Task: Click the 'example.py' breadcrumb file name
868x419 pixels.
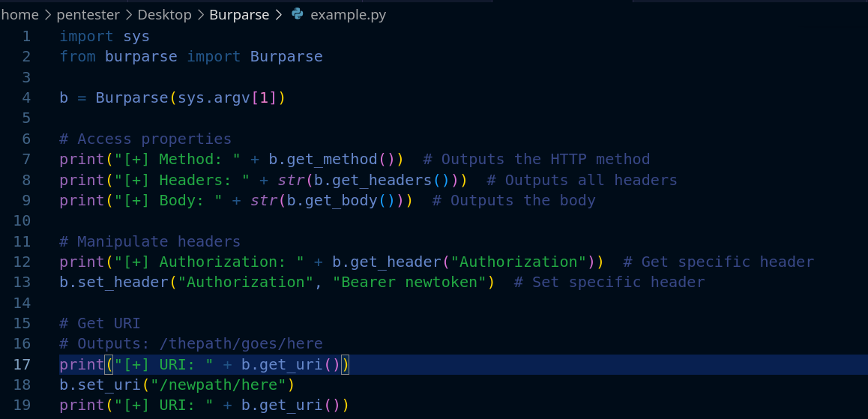Action: tap(349, 15)
